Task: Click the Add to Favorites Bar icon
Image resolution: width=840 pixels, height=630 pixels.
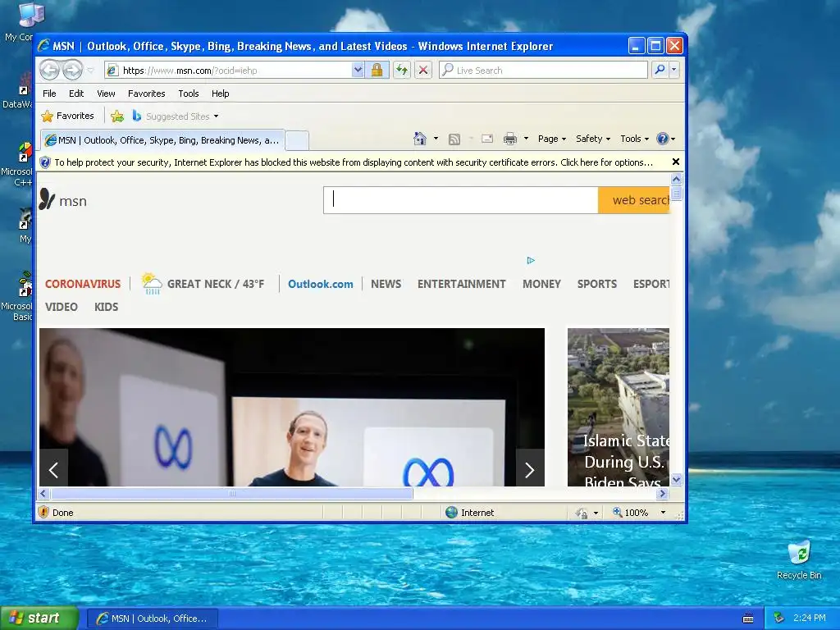Action: [116, 116]
